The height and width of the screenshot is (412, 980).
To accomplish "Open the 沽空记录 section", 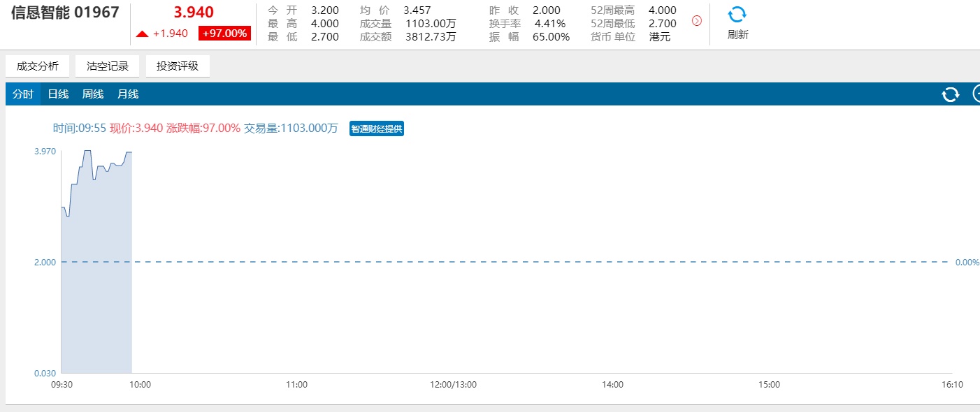I will pos(108,66).
